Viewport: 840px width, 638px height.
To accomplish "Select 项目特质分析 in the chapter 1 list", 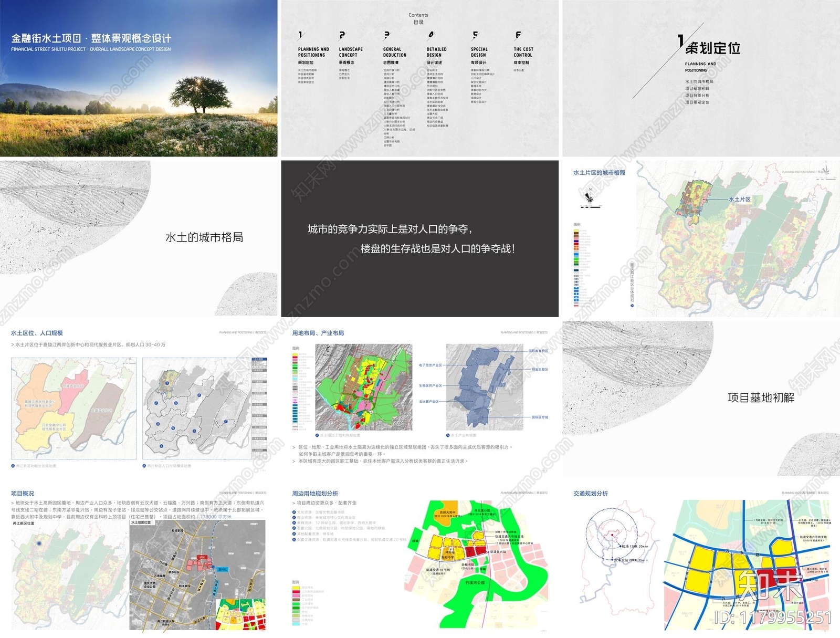I will (x=697, y=96).
